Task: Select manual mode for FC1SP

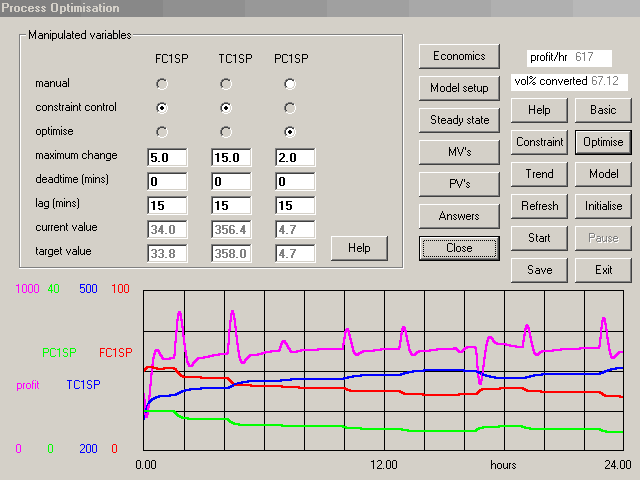Action: 162,84
